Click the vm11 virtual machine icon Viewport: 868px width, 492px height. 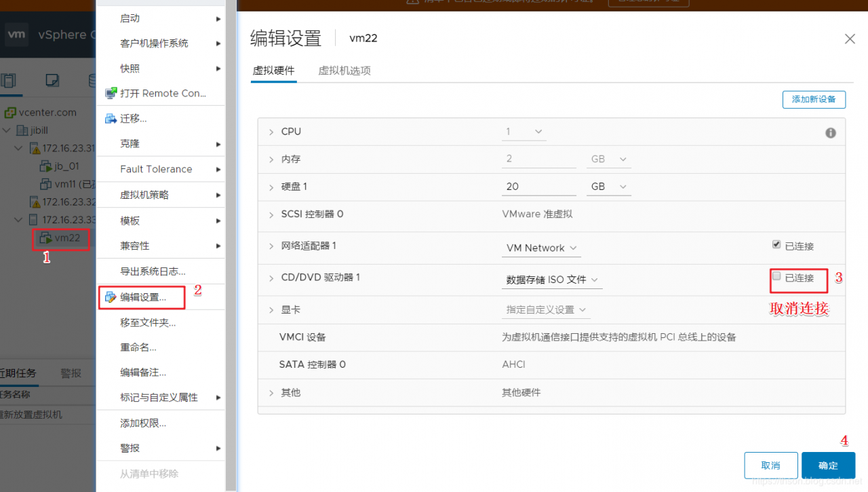point(46,184)
